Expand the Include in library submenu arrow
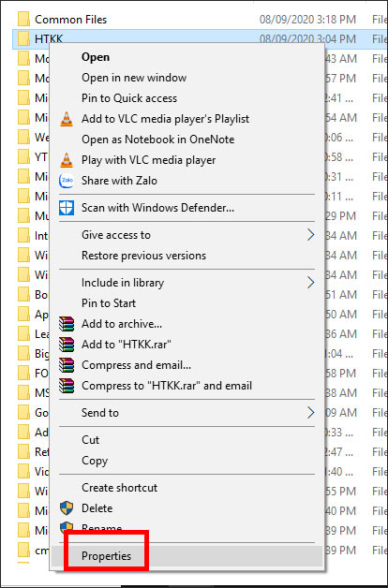 [310, 283]
